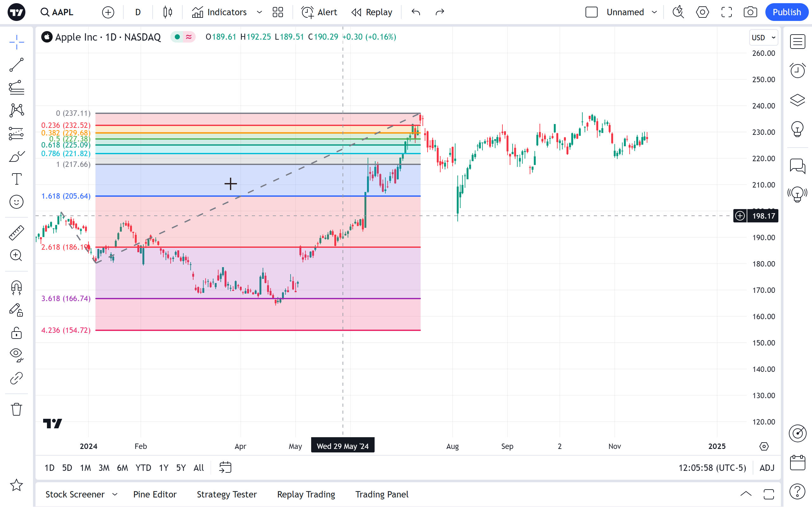Pick the ruler measure tool
The height and width of the screenshot is (507, 812).
[x=16, y=233]
